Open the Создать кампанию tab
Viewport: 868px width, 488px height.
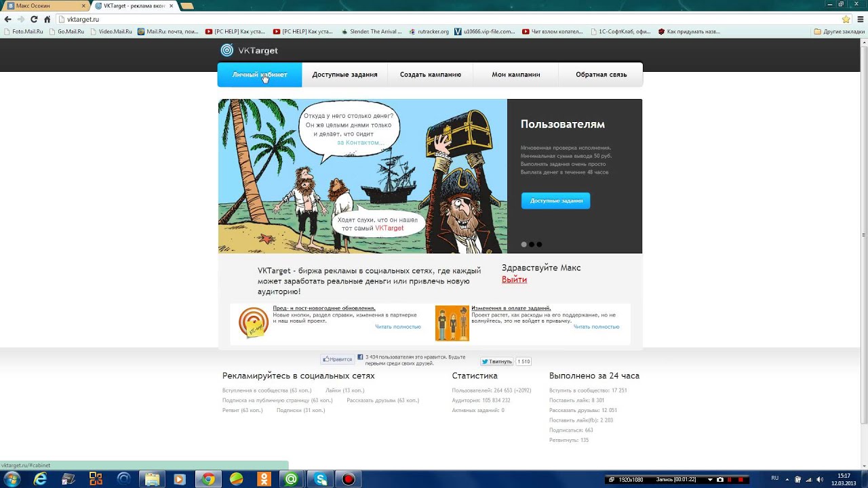(x=430, y=75)
